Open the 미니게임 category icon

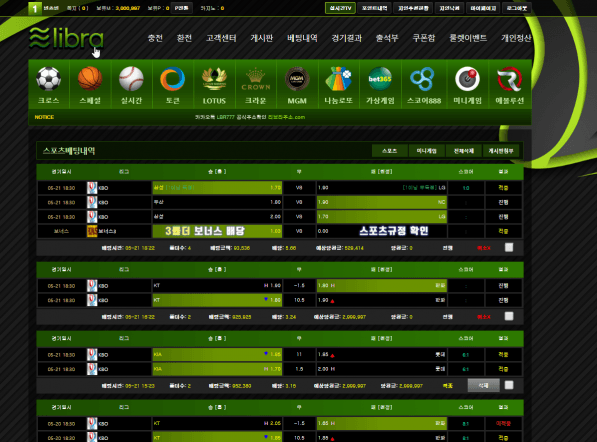pyautogui.click(x=468, y=85)
